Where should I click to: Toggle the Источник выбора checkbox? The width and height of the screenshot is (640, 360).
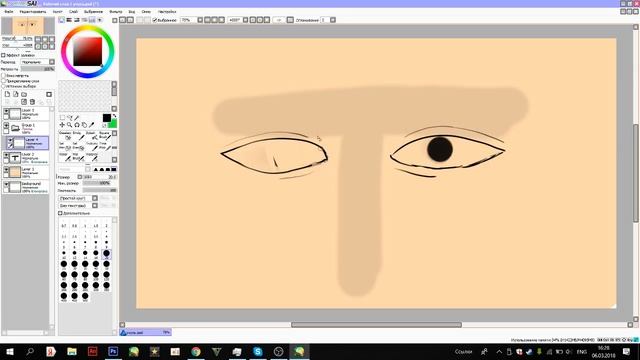pyautogui.click(x=4, y=86)
